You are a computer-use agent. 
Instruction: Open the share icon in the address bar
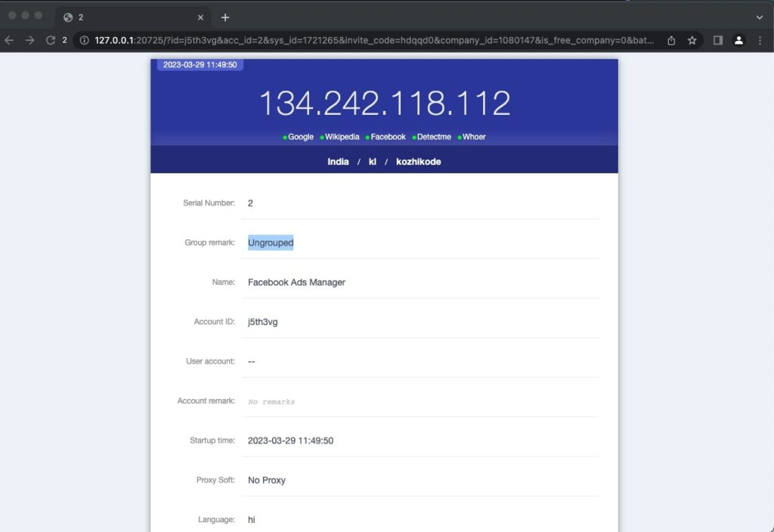pyautogui.click(x=670, y=42)
